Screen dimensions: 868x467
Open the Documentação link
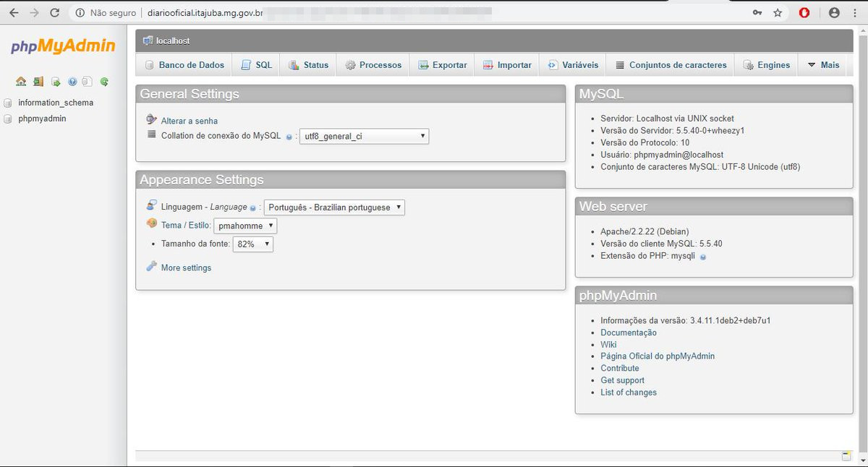tap(629, 333)
